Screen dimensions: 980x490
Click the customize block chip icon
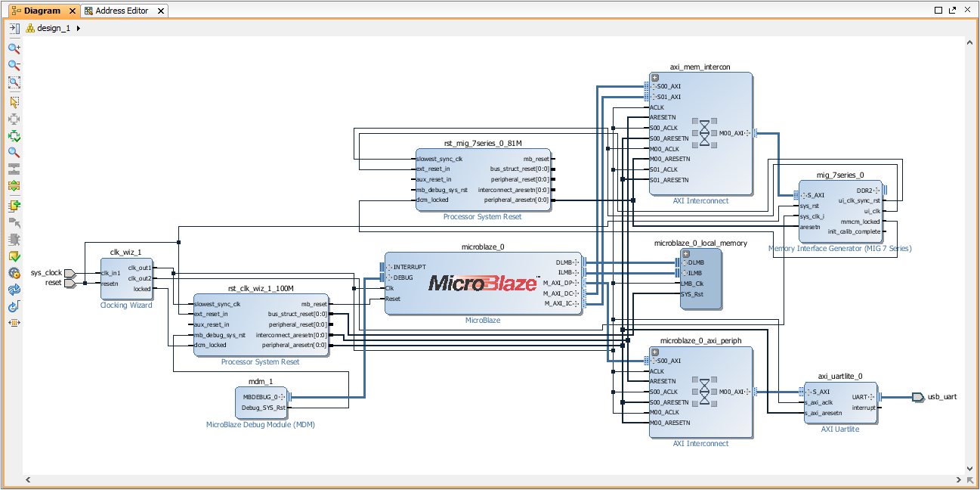click(x=14, y=240)
